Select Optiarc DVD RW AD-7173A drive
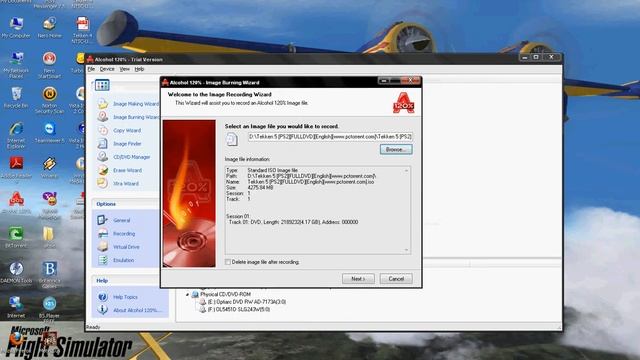640x360 pixels. [247, 302]
